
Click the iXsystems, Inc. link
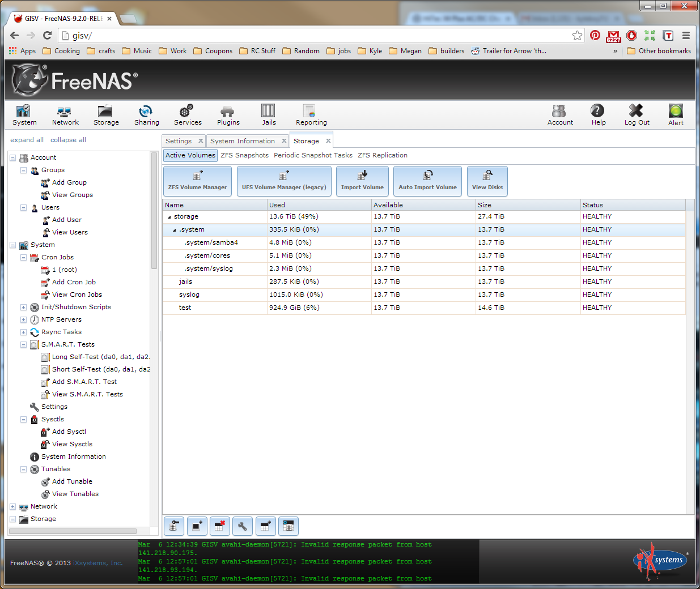click(x=97, y=563)
